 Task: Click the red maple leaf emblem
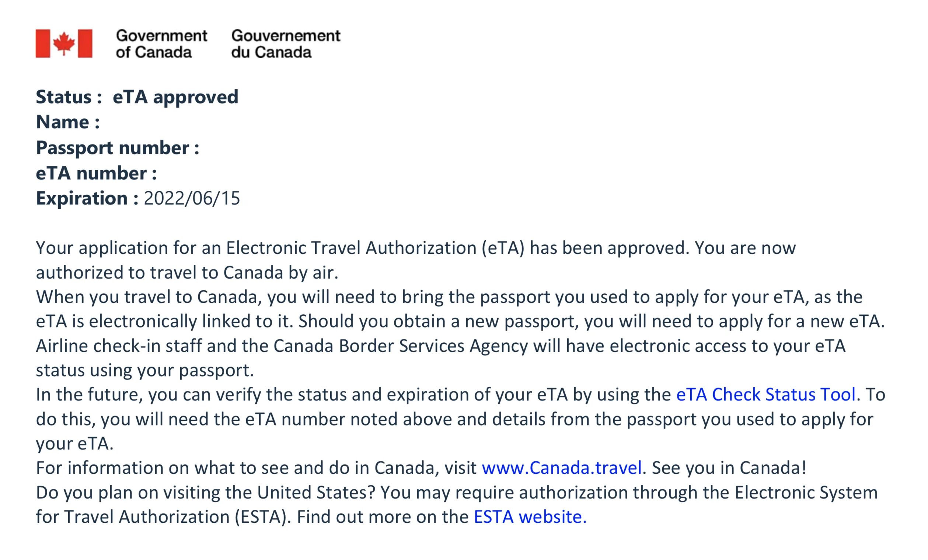coord(64,43)
